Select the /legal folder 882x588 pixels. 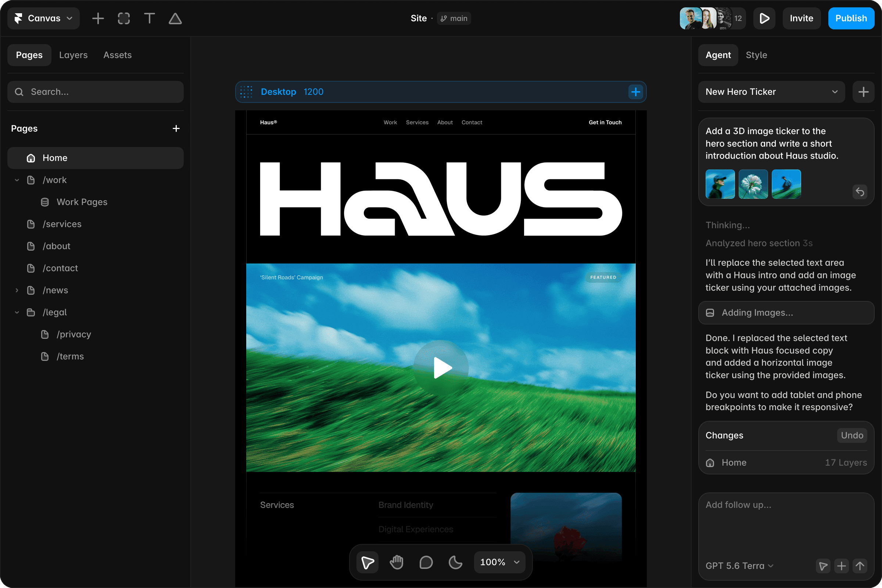(54, 312)
